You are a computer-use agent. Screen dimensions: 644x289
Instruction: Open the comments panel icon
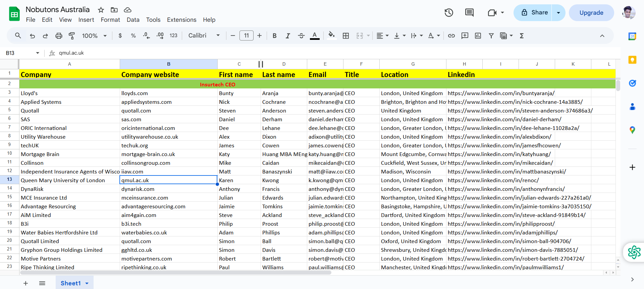pyautogui.click(x=469, y=13)
